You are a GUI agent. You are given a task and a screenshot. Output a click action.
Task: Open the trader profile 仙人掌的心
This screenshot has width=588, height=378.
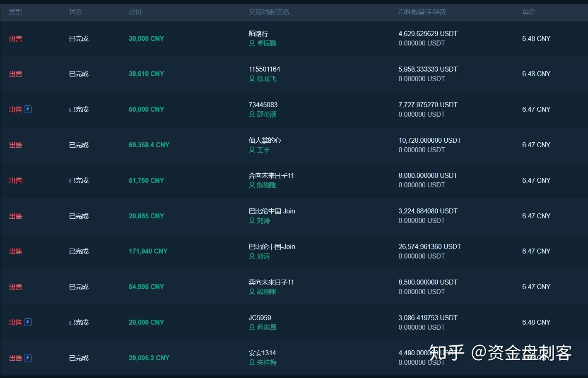click(265, 140)
